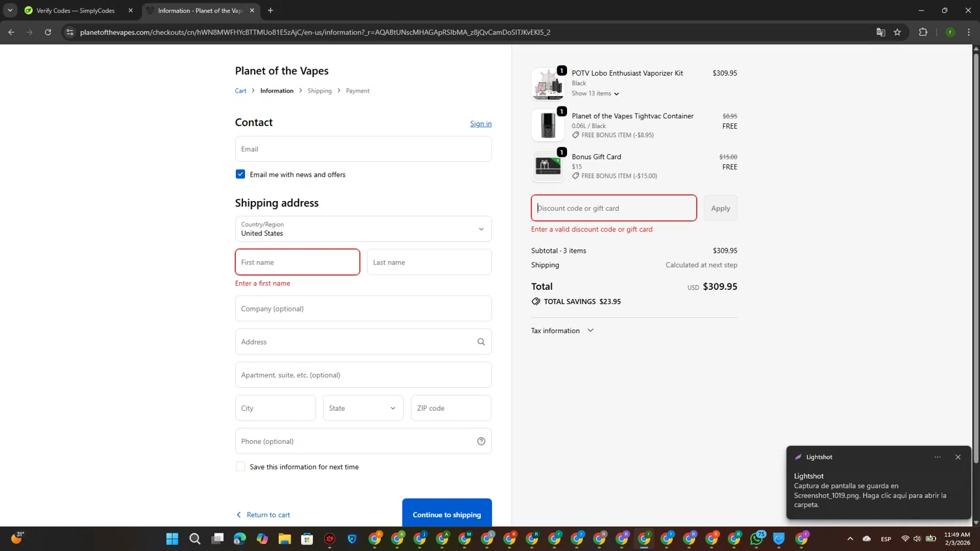Click the Total amount $309.95
Viewport: 980px width, 551px height.
coord(720,287)
